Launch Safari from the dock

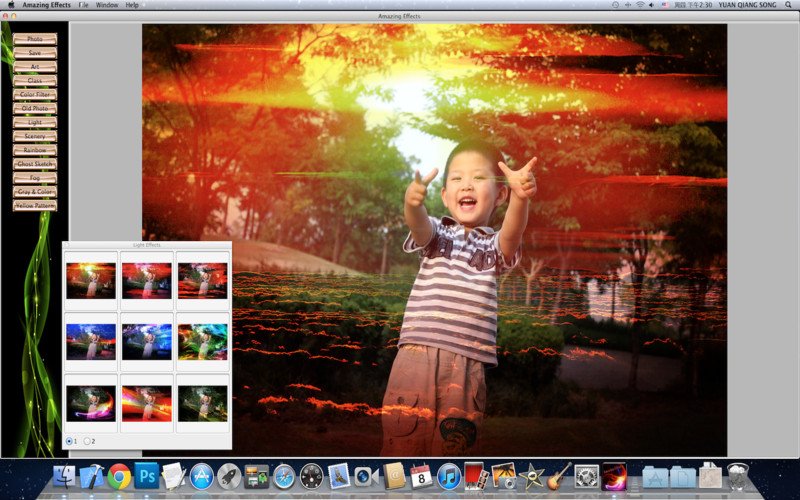[284, 477]
